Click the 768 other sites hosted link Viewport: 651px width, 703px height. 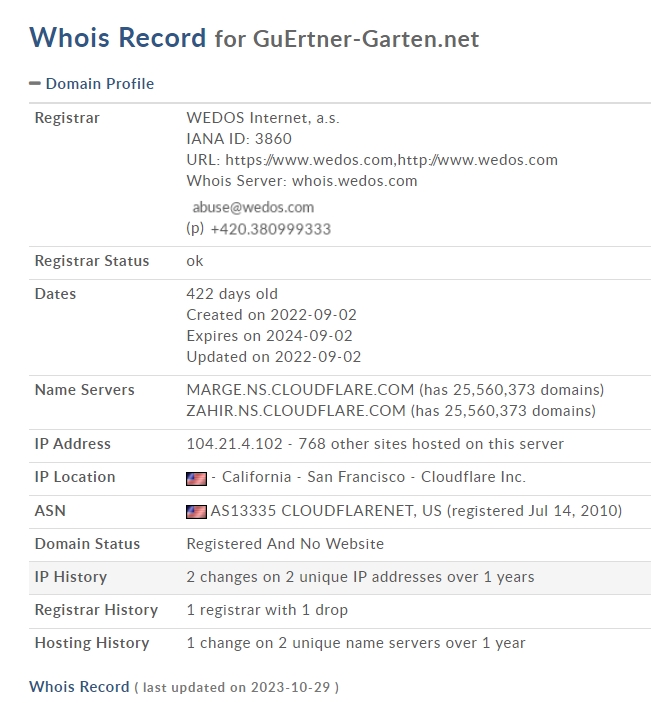430,444
